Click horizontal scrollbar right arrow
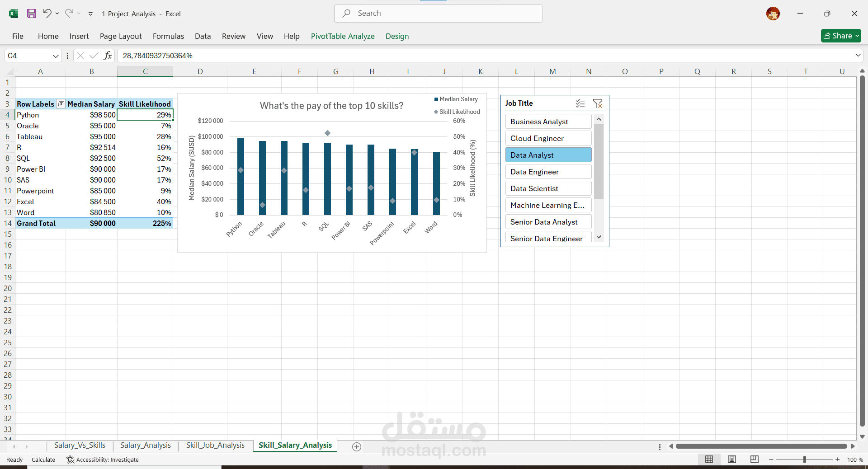The image size is (868, 469). tap(853, 446)
